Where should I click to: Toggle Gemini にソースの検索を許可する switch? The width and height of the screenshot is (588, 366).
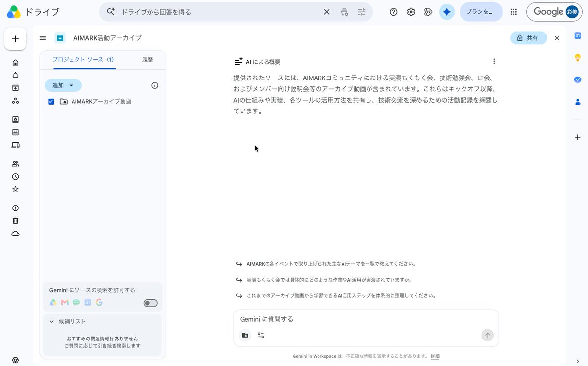pyautogui.click(x=150, y=303)
